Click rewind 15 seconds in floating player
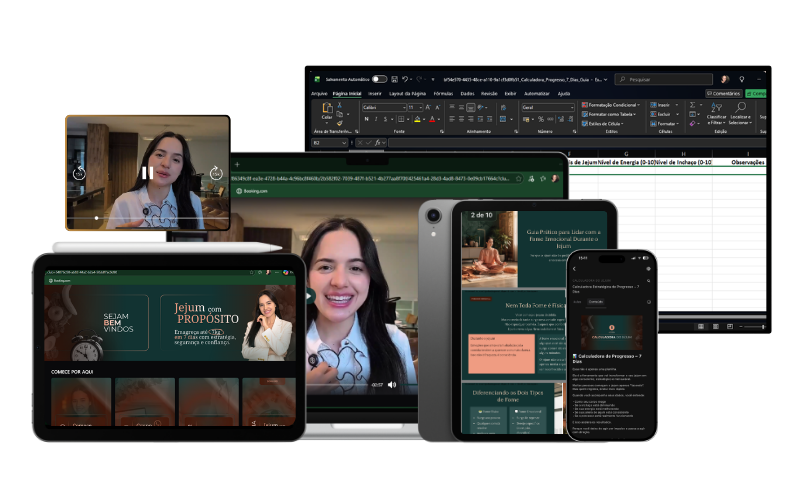This screenshot has width=808, height=504. coord(78,173)
